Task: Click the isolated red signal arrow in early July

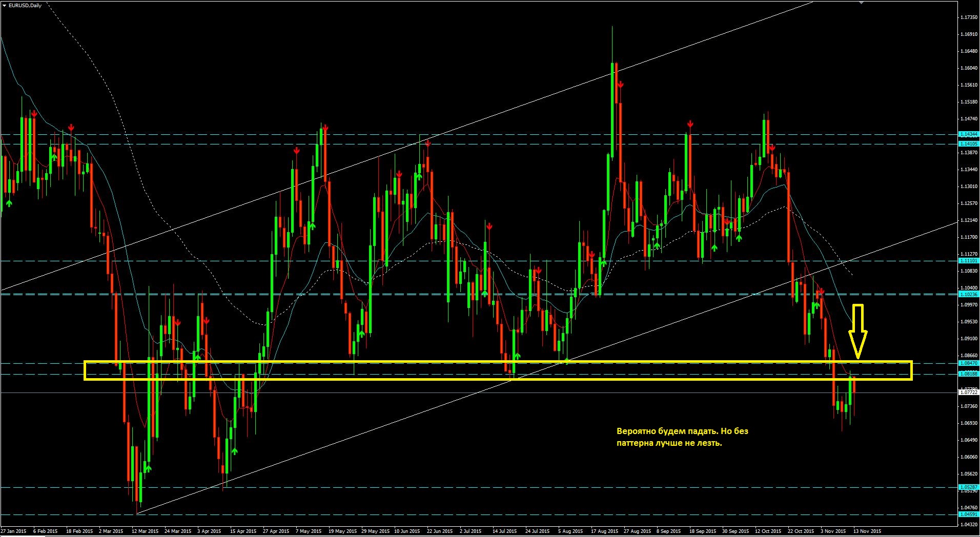Action: point(489,226)
